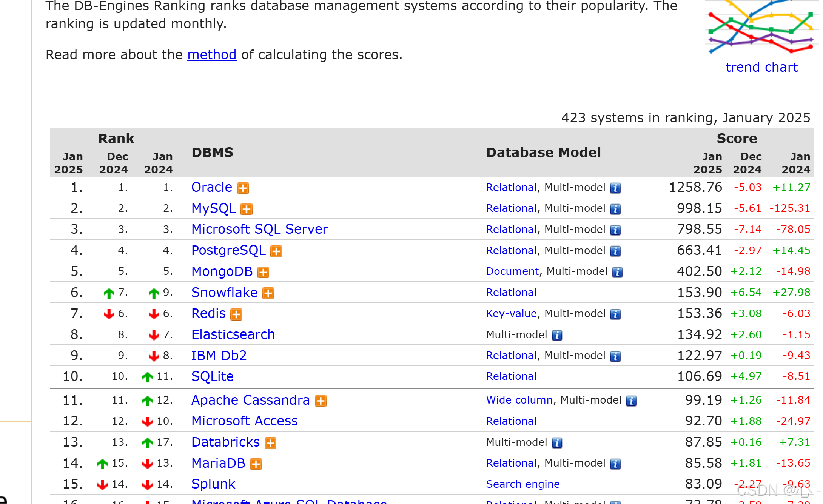Click the orange plus icon next to Databricks

tap(270, 443)
